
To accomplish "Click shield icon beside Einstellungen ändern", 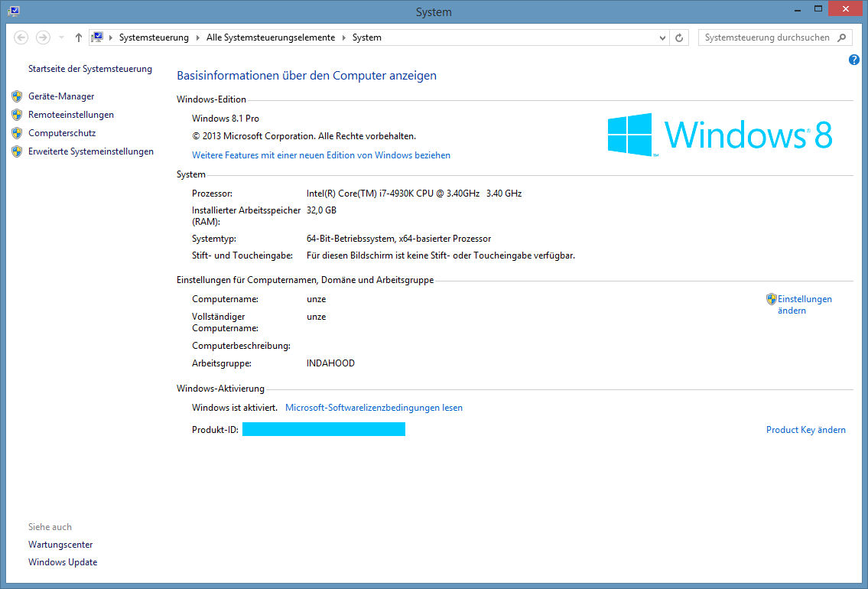I will pos(771,299).
